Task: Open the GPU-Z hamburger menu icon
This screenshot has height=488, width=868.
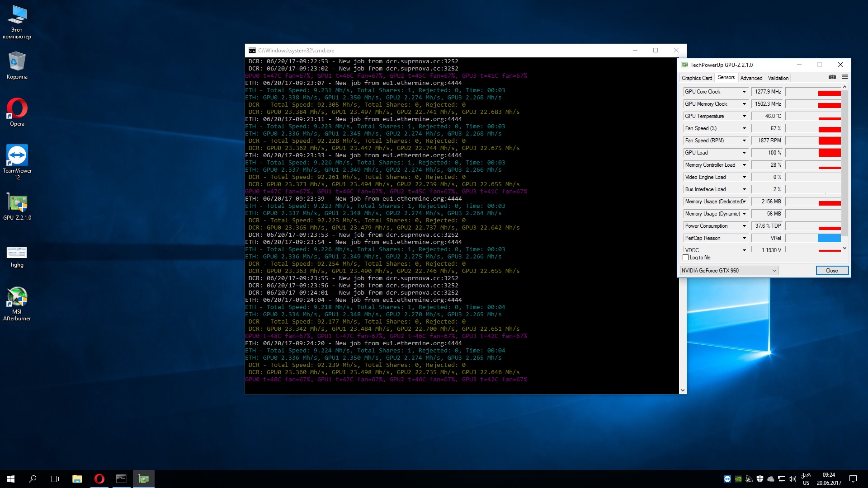Action: 844,77
